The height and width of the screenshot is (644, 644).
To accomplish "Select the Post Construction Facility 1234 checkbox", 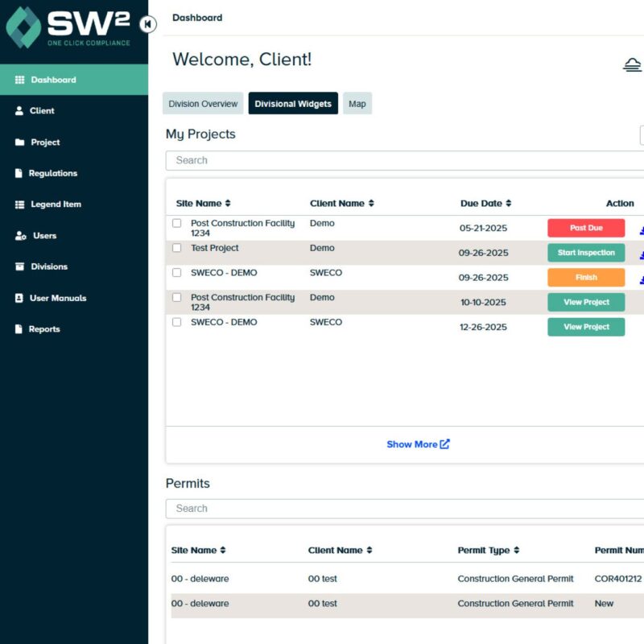I will click(x=176, y=224).
